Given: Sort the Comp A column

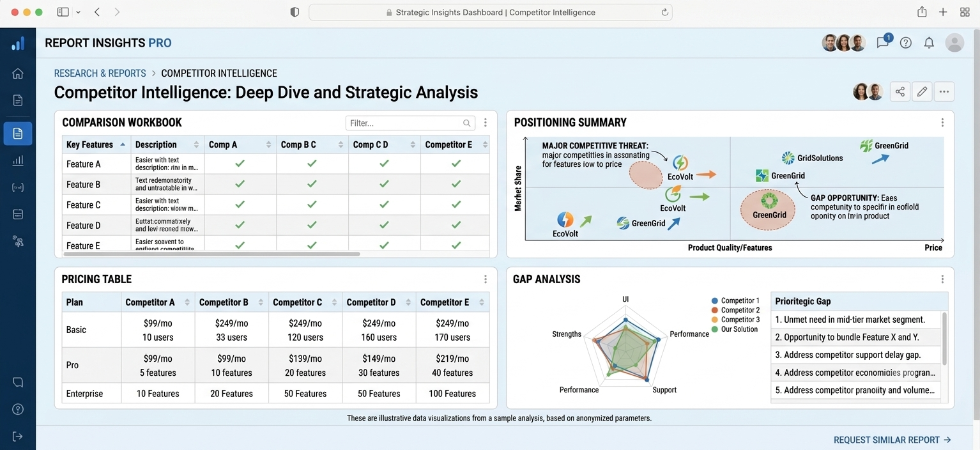Looking at the screenshot, I should [269, 144].
